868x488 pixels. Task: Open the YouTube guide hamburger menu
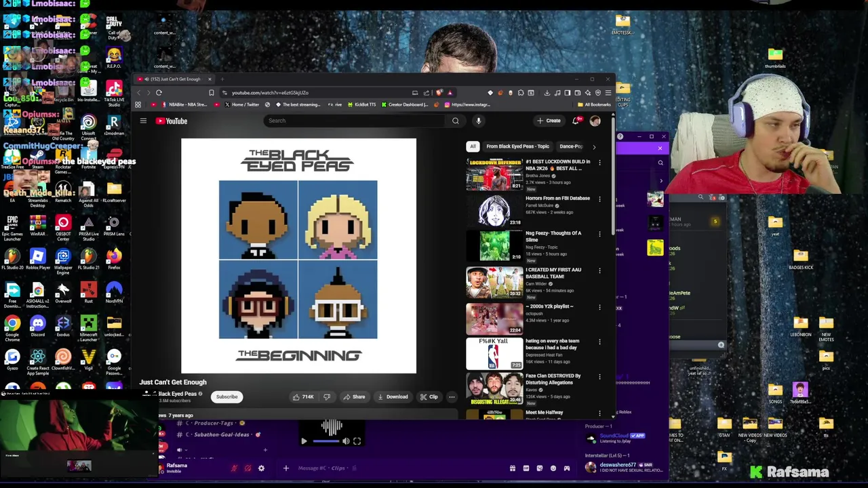[x=143, y=121]
